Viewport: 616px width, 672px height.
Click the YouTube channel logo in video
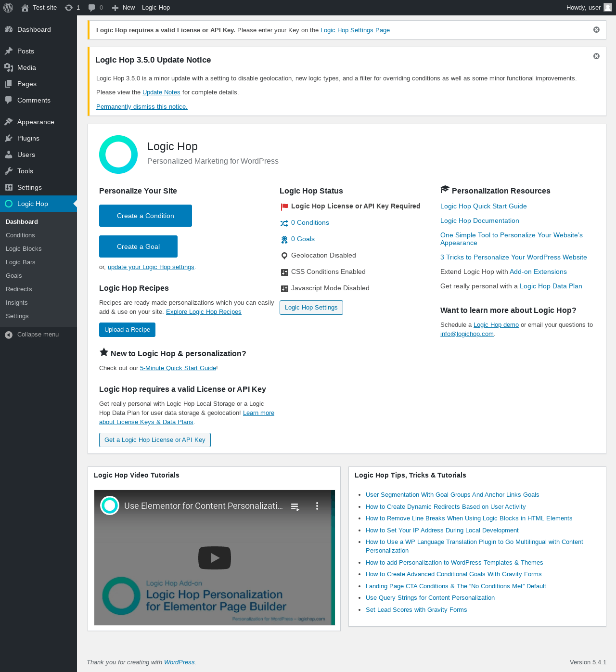[110, 505]
